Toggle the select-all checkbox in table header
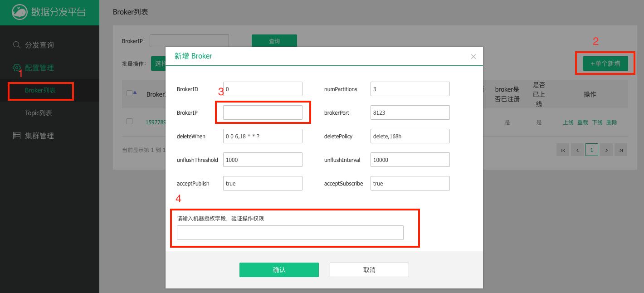The width and height of the screenshot is (644, 293). pos(129,93)
